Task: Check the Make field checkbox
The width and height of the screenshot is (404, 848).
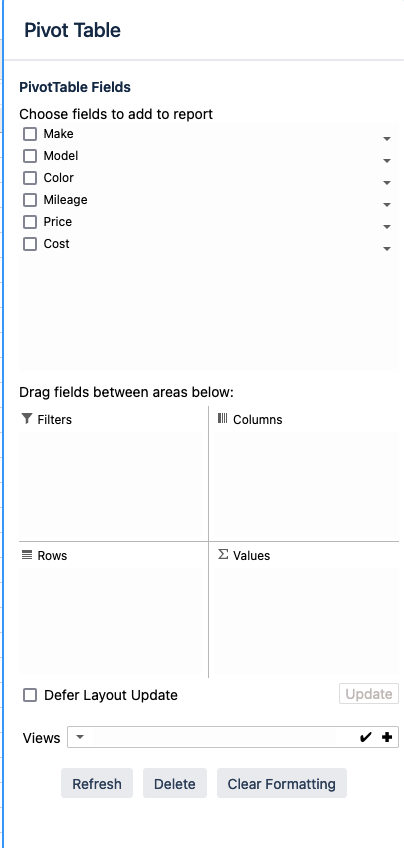Action: pos(30,134)
